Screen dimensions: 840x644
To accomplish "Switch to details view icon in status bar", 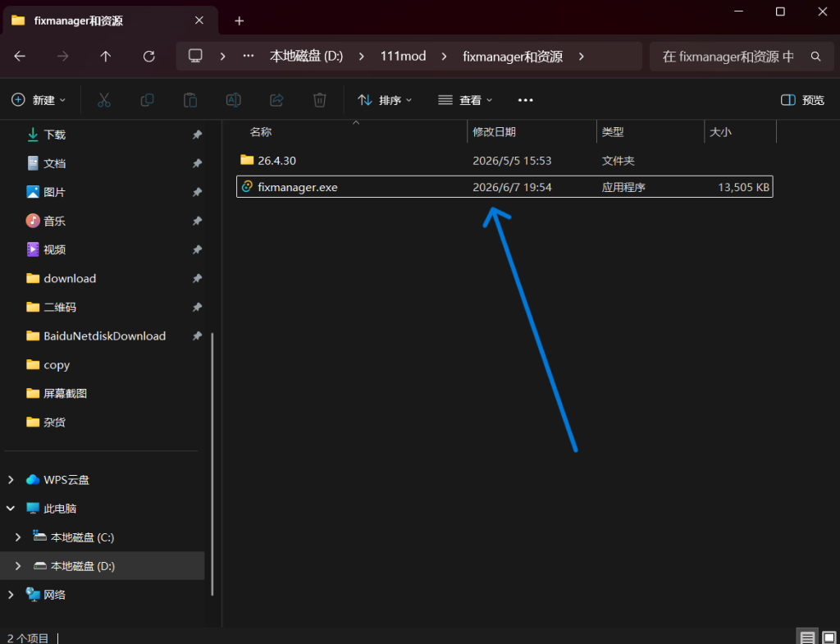I will click(x=807, y=637).
